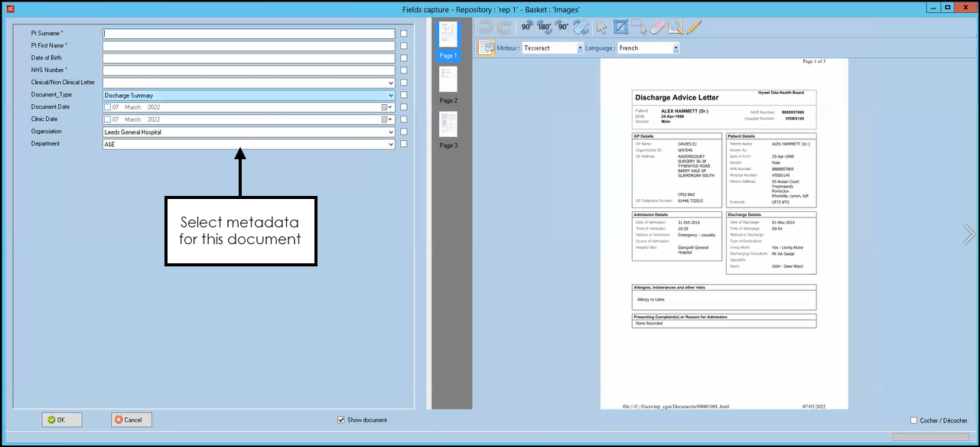This screenshot has height=447, width=980.
Task: Open the Moteur dropdown showing Tesseract
Action: click(579, 48)
